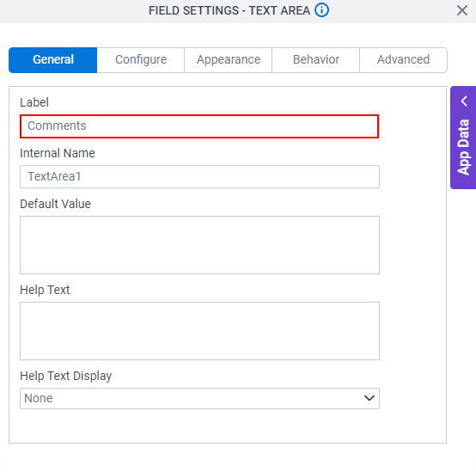Click the Default Value field caption
Viewport: 476px width, 466px height.
pyautogui.click(x=55, y=204)
